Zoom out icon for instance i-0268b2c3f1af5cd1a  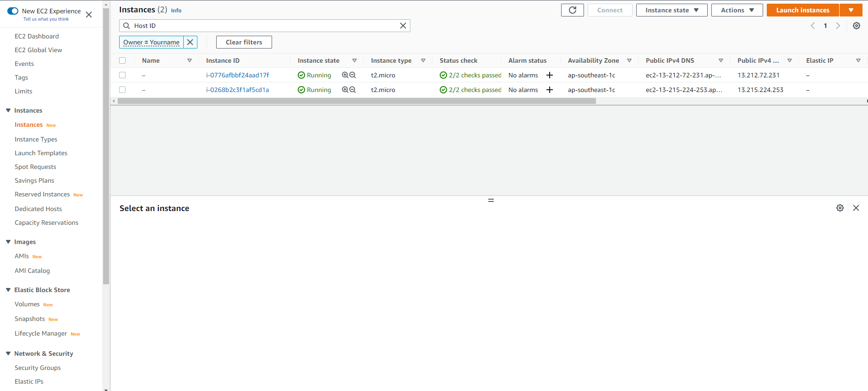pos(353,90)
